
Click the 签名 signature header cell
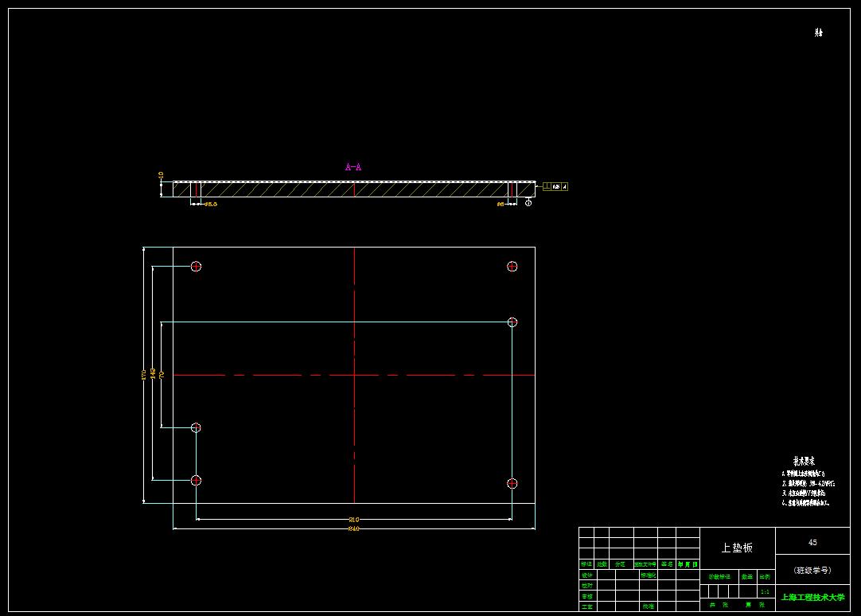point(667,564)
